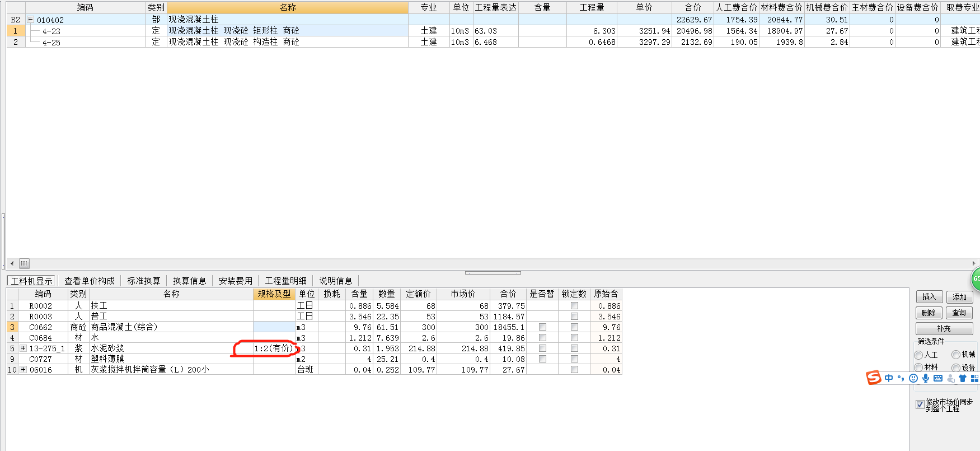Click the 工程量 cell 6.303
This screenshot has width=980, height=451.
(592, 31)
